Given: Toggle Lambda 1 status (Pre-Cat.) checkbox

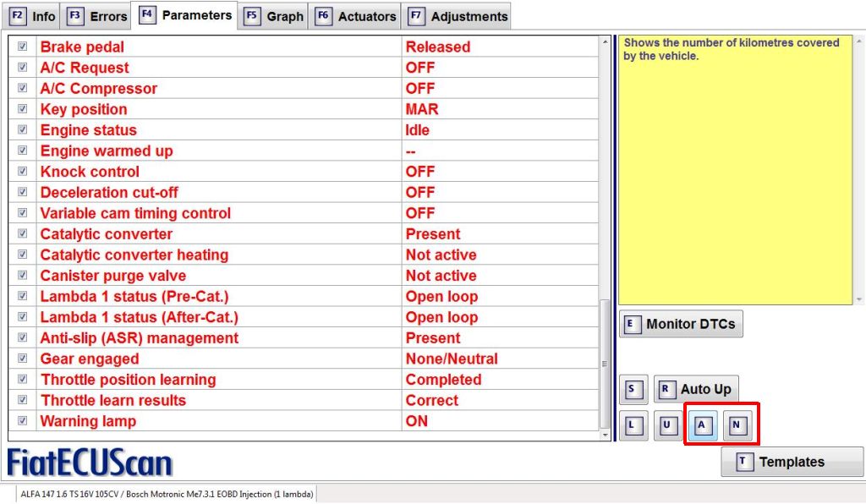Looking at the screenshot, I should pyautogui.click(x=22, y=296).
